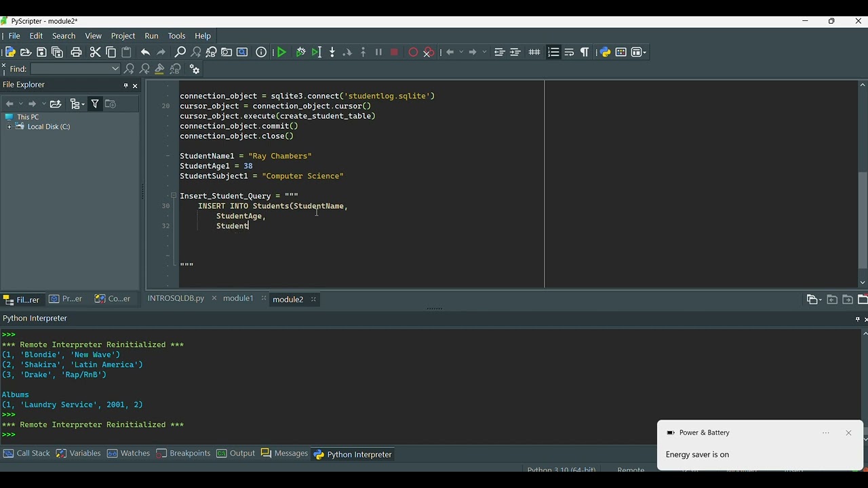This screenshot has height=488, width=868.
Task: Open the Tools menu
Action: tap(176, 36)
